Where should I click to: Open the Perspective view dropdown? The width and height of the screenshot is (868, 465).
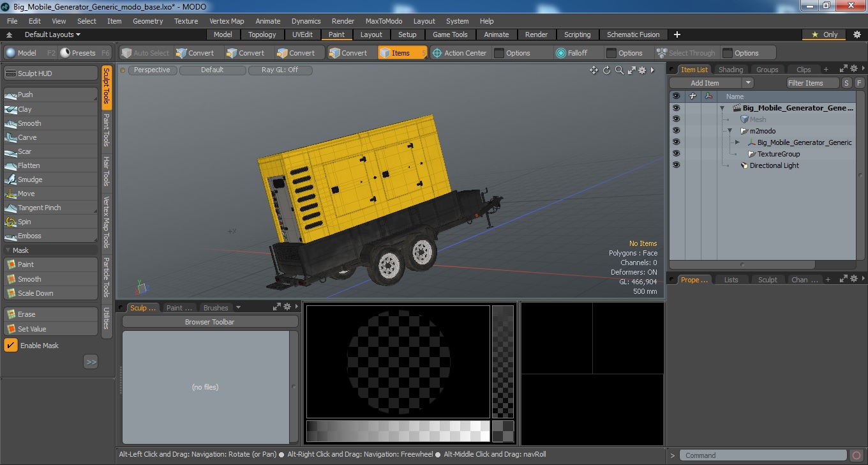153,70
